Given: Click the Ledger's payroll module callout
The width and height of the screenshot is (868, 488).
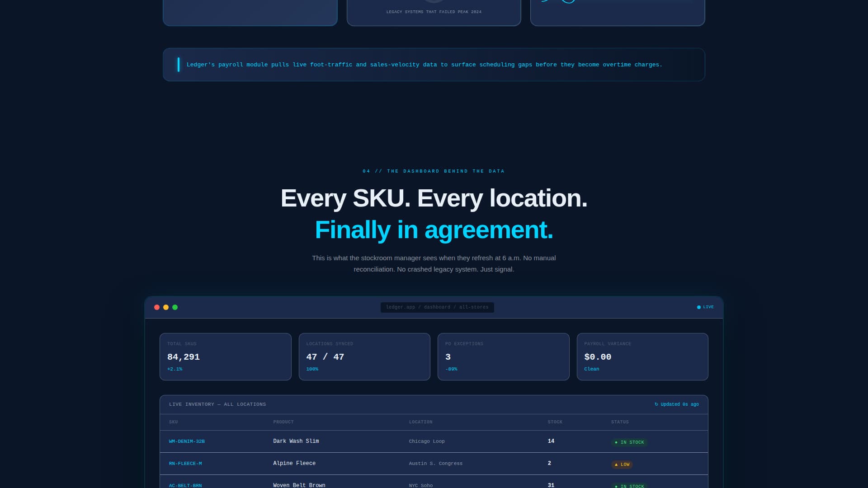Looking at the screenshot, I should (x=434, y=65).
